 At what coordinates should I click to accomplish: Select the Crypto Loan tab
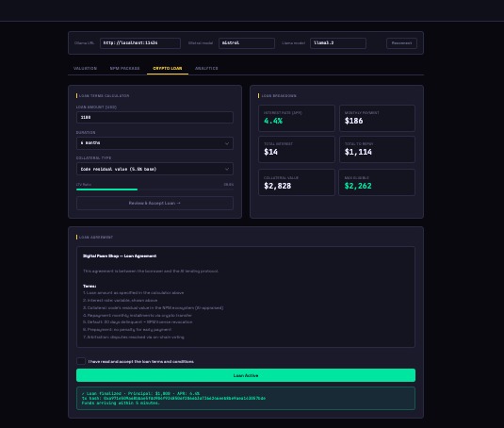click(x=168, y=69)
